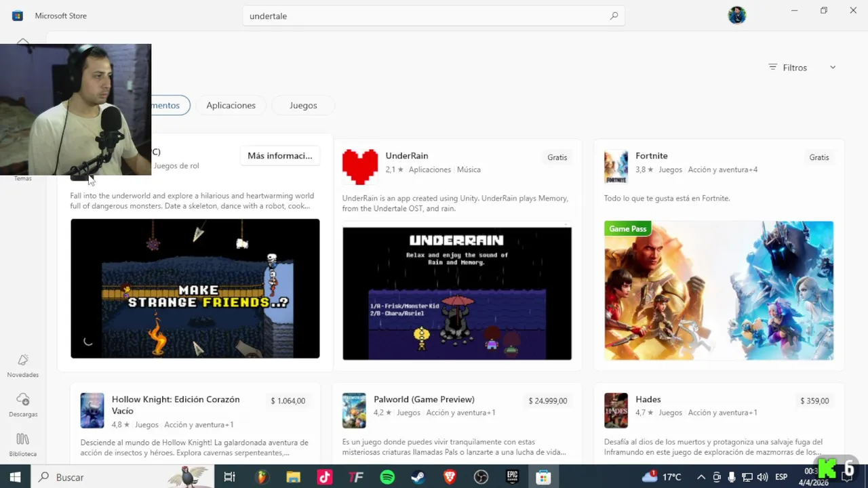Launch FL Studio from the taskbar

coord(262,477)
